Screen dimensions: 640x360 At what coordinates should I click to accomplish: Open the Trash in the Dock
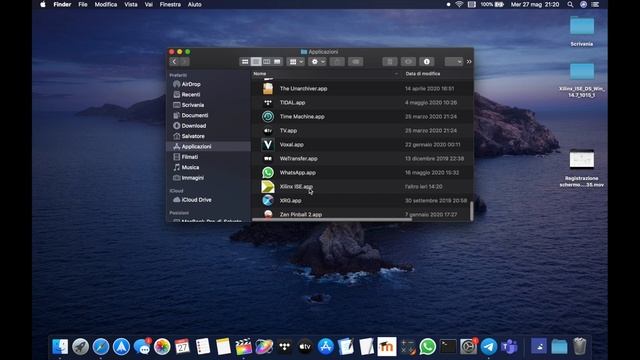(580, 347)
